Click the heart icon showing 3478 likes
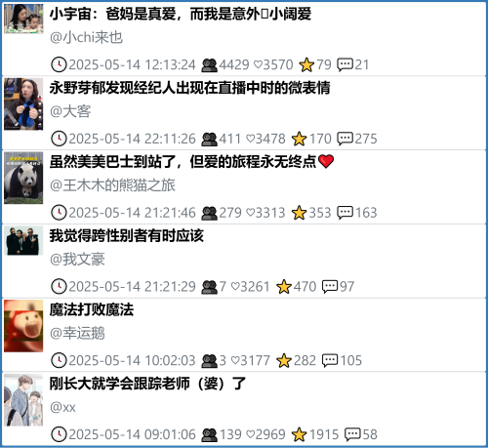 tap(250, 139)
